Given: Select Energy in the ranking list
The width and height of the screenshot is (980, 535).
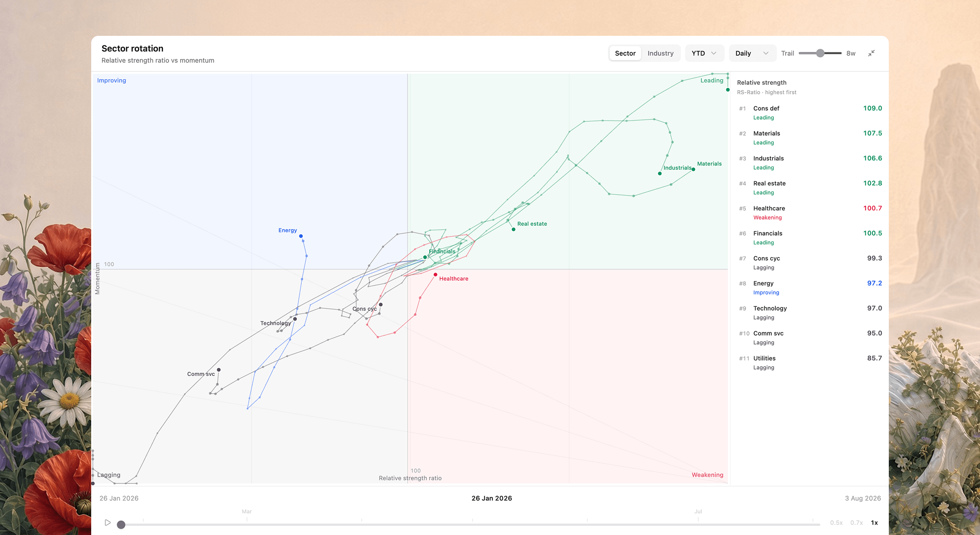Looking at the screenshot, I should [x=810, y=287].
